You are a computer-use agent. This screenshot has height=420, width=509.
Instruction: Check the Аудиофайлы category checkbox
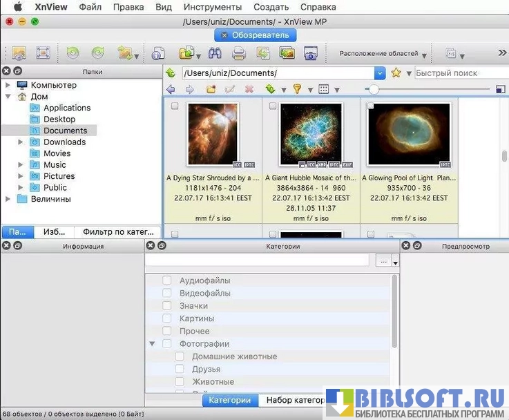click(x=167, y=280)
